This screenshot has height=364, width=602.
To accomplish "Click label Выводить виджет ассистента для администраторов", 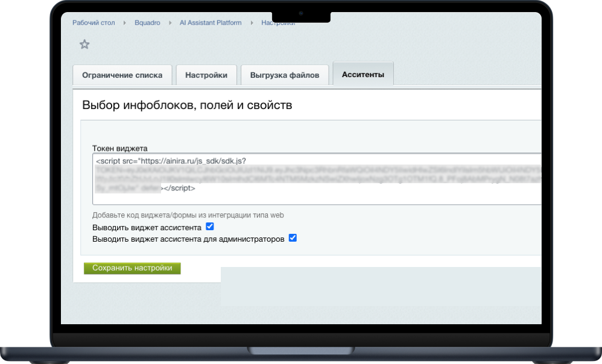I will [188, 239].
